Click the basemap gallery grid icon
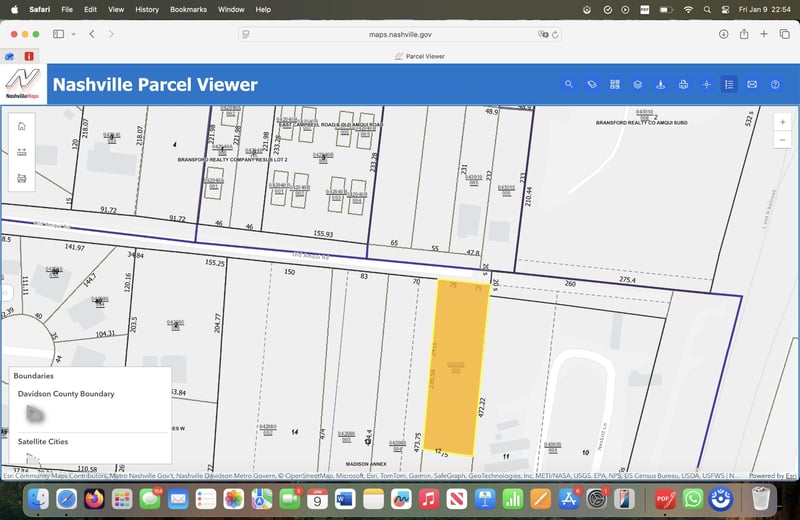Viewport: 800px width, 520px height. 615,85
